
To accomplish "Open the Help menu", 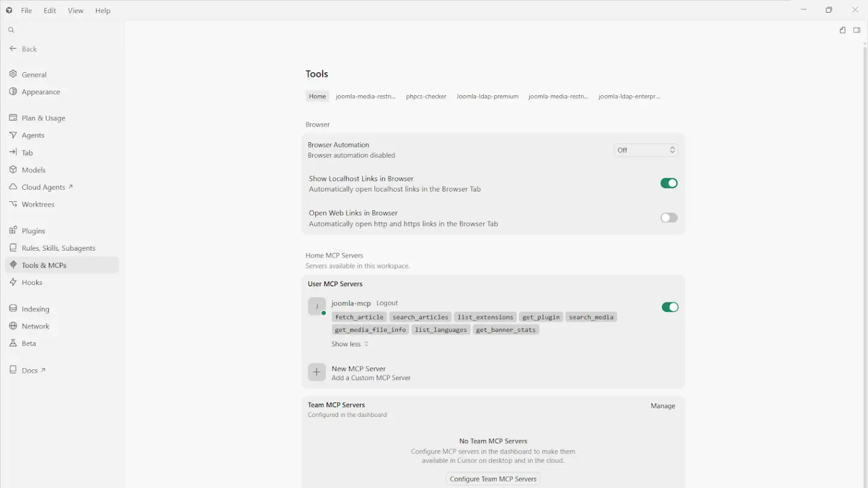I will (103, 10).
